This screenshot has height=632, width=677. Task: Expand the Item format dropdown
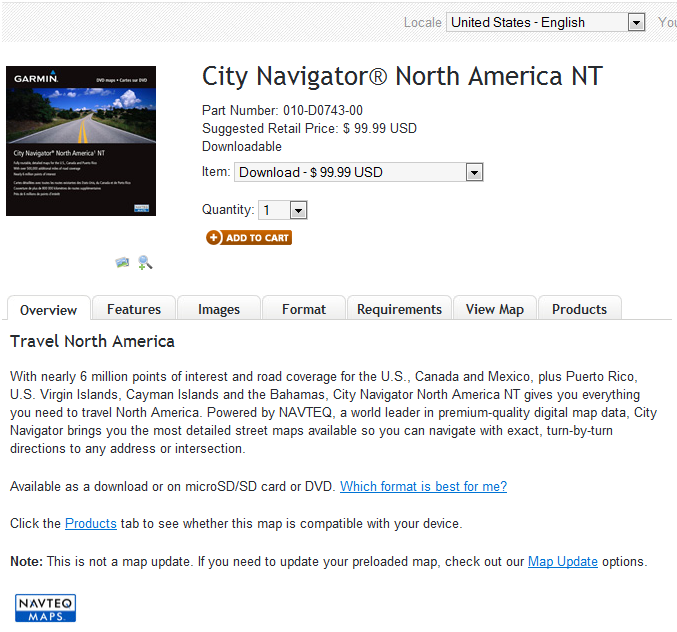(358, 172)
